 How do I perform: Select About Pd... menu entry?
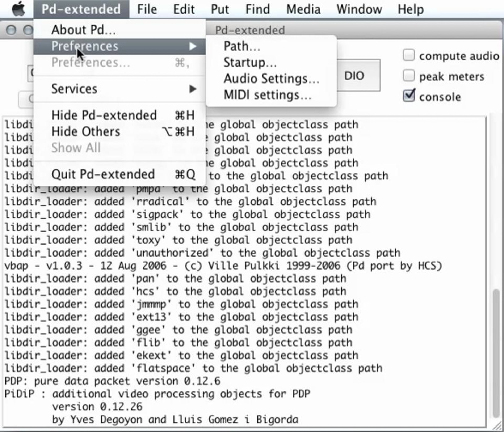pyautogui.click(x=83, y=30)
